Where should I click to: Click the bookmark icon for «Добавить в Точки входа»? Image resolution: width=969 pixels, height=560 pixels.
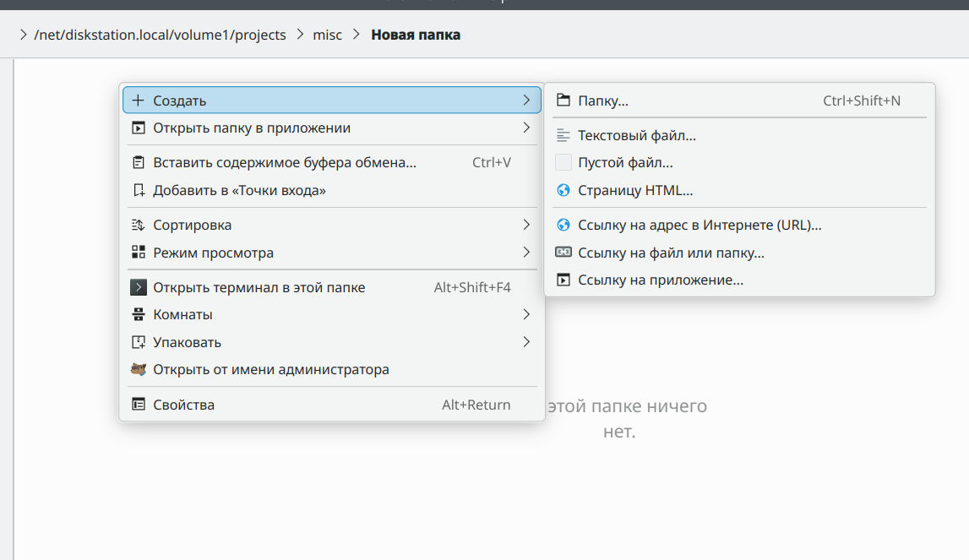(139, 190)
